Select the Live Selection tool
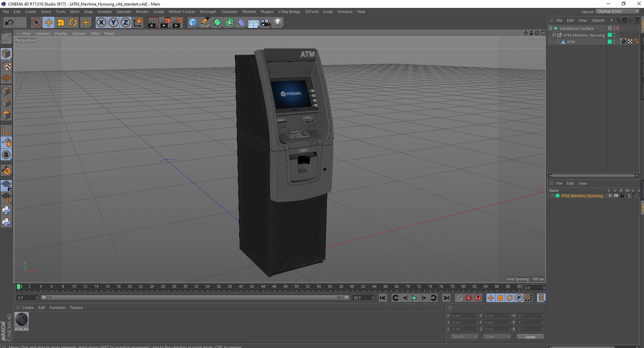The image size is (644, 348). [x=36, y=22]
